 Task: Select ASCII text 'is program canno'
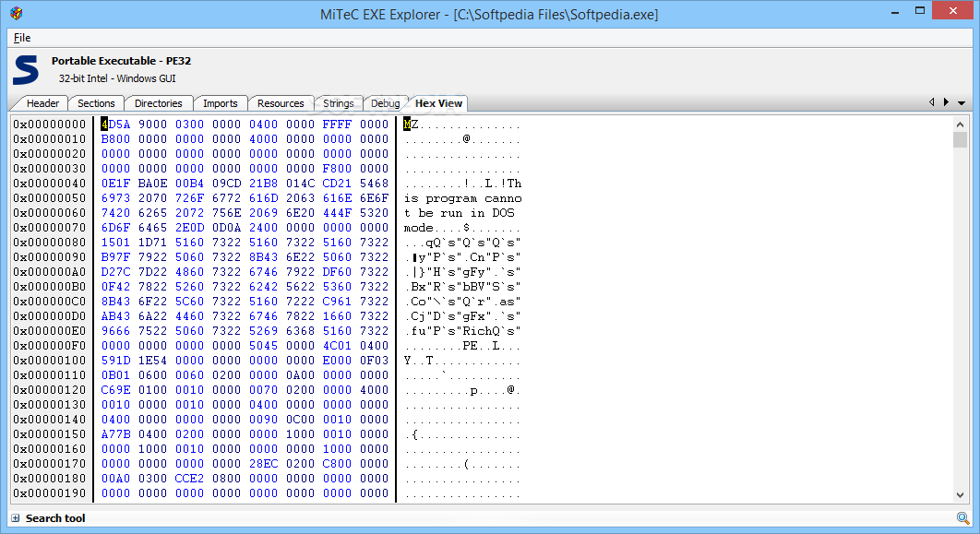tap(462, 198)
